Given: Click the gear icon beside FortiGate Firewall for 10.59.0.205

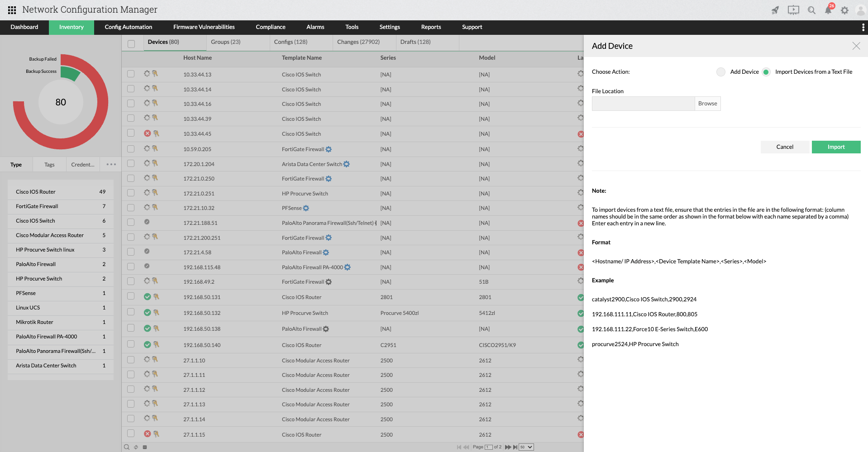Looking at the screenshot, I should [329, 149].
